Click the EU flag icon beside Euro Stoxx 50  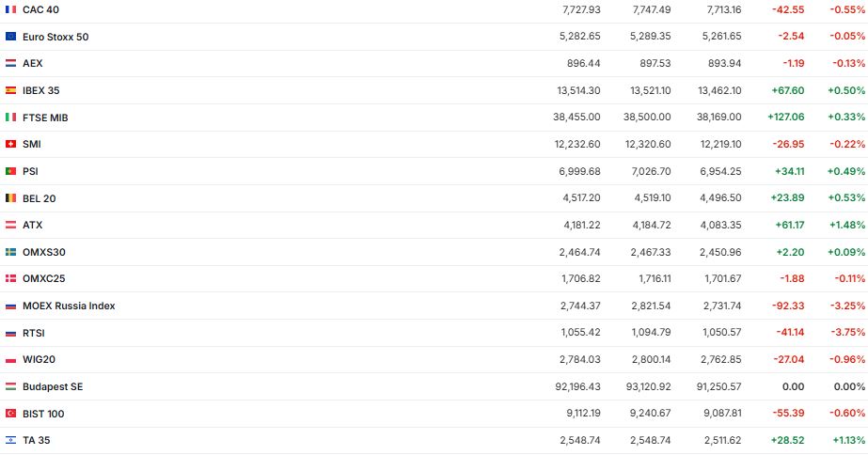(x=10, y=37)
